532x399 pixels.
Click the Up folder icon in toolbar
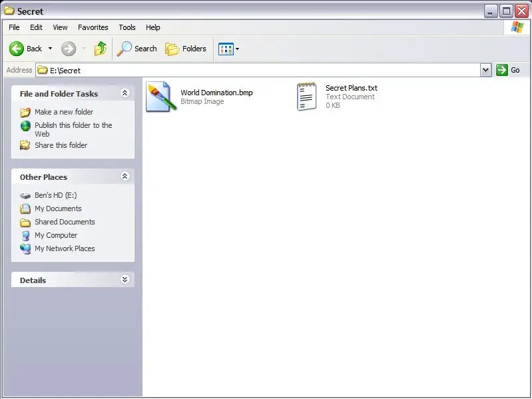click(101, 49)
